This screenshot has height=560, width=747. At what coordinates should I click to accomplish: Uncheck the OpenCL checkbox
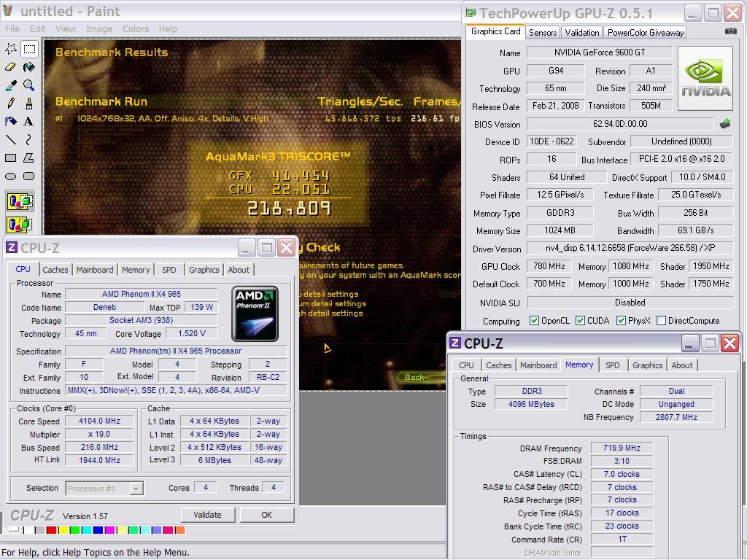(534, 321)
